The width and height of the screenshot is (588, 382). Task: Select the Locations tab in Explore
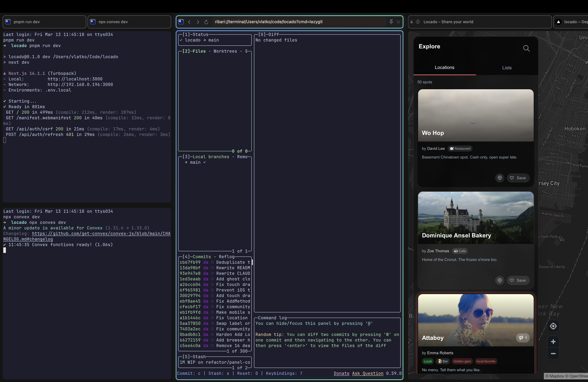[444, 67]
